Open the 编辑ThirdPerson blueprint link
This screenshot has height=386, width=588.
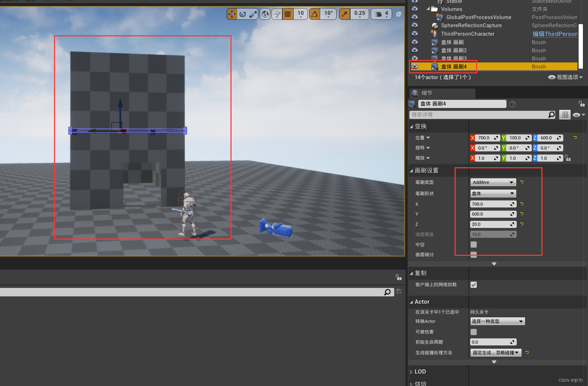pos(555,34)
